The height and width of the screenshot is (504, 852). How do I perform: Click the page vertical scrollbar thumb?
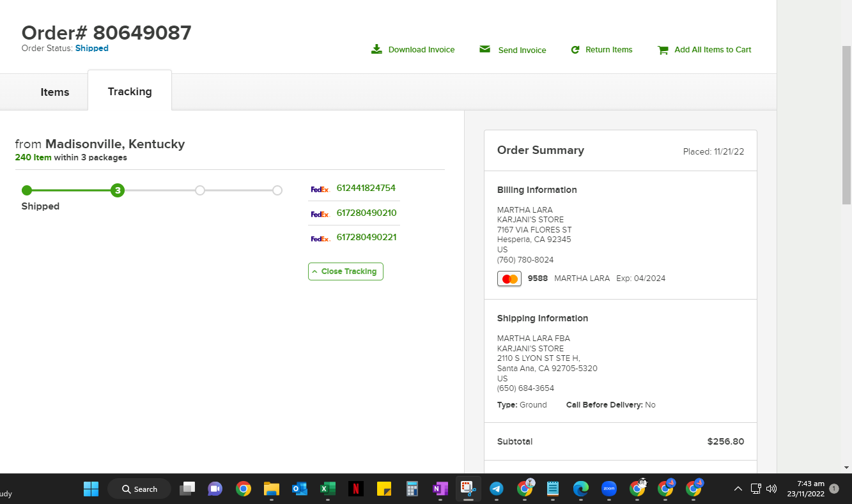(846, 125)
